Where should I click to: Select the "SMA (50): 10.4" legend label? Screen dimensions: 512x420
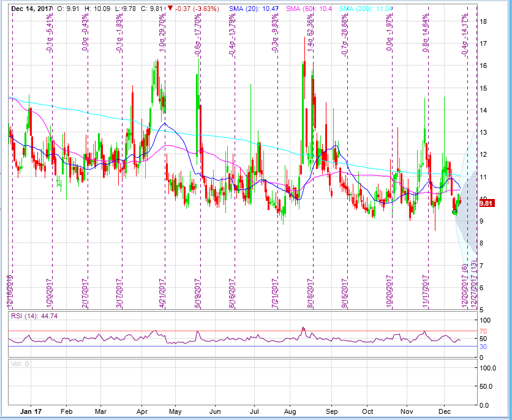pyautogui.click(x=309, y=9)
